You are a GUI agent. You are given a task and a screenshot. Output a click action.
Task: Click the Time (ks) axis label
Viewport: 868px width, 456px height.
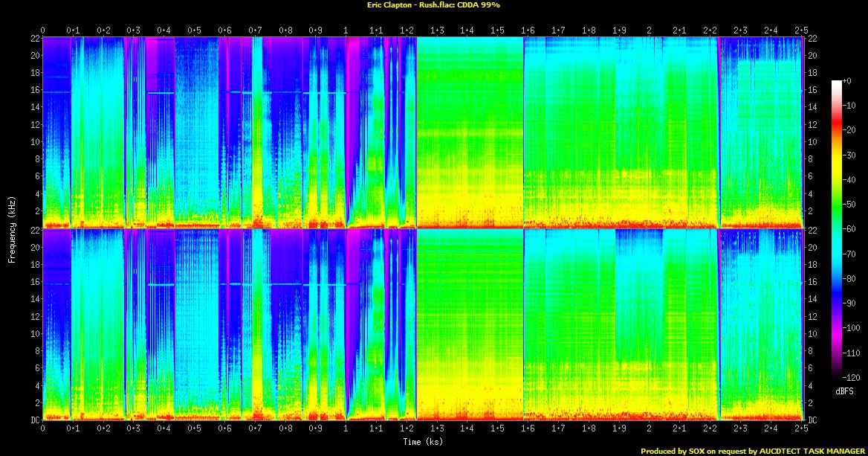[x=424, y=441]
